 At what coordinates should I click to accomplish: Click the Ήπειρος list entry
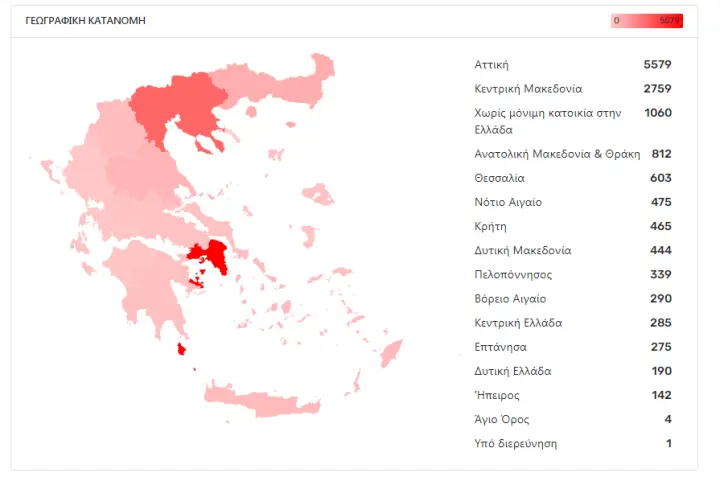pyautogui.click(x=573, y=395)
